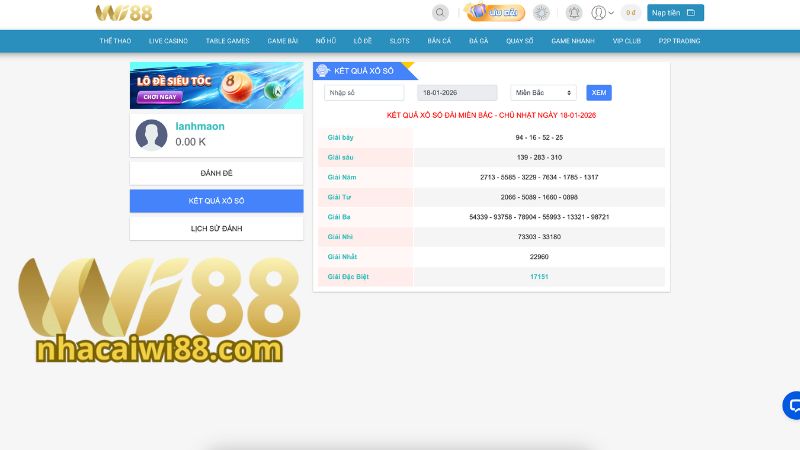Click the 0 đ balance badge
Image resolution: width=800 pixels, height=450 pixels.
(631, 12)
